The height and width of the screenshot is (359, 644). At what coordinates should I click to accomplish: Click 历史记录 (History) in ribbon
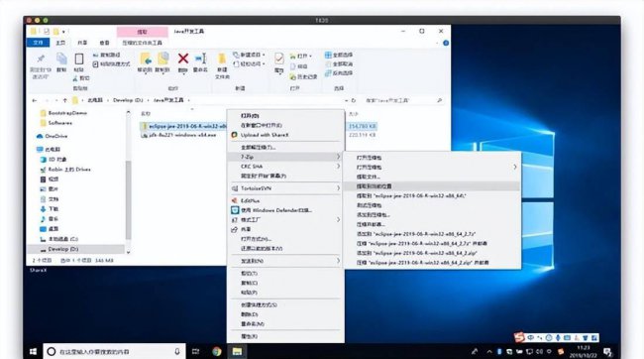303,77
